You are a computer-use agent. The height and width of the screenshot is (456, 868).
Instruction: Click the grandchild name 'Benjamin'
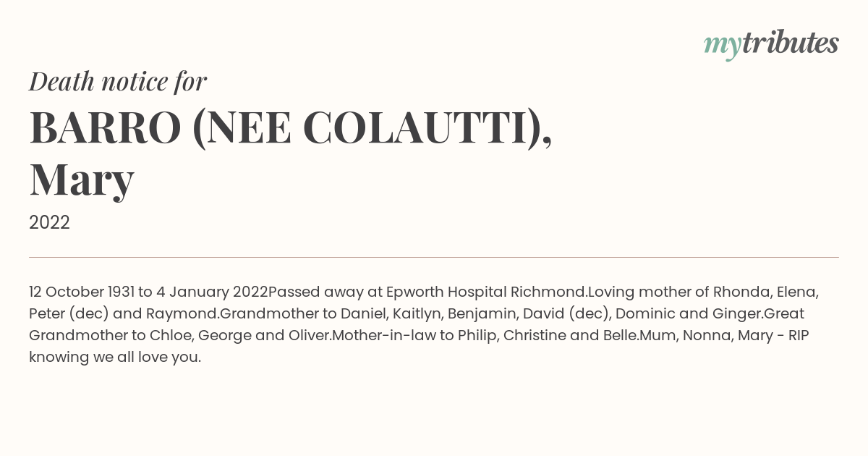pyautogui.click(x=481, y=314)
